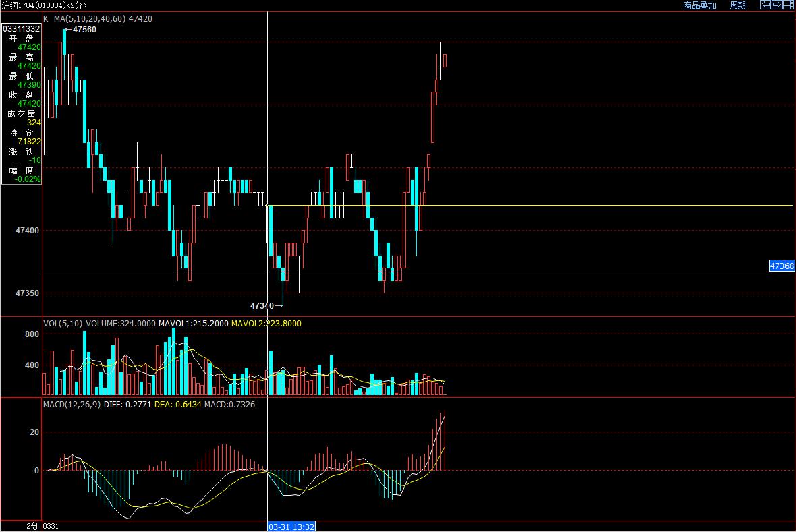Click the right arrow navigation icon
Screen dimensions: 796x532
coord(777,5)
